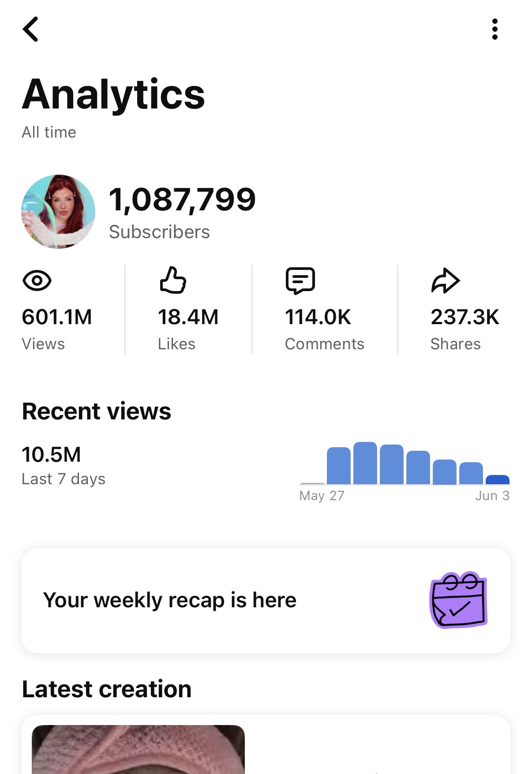This screenshot has height=774, width=532.
Task: Tap the 601.1M views value
Action: pyautogui.click(x=57, y=317)
